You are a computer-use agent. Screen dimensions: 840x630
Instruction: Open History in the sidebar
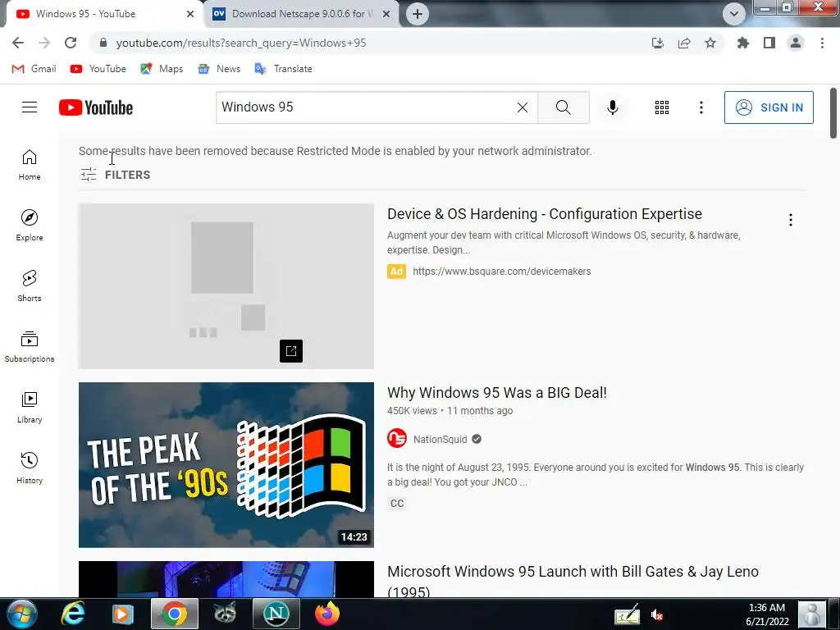[30, 468]
